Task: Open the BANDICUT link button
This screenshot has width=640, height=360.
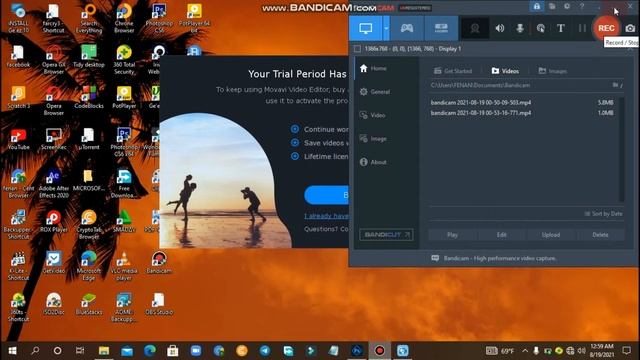Action: coord(386,235)
